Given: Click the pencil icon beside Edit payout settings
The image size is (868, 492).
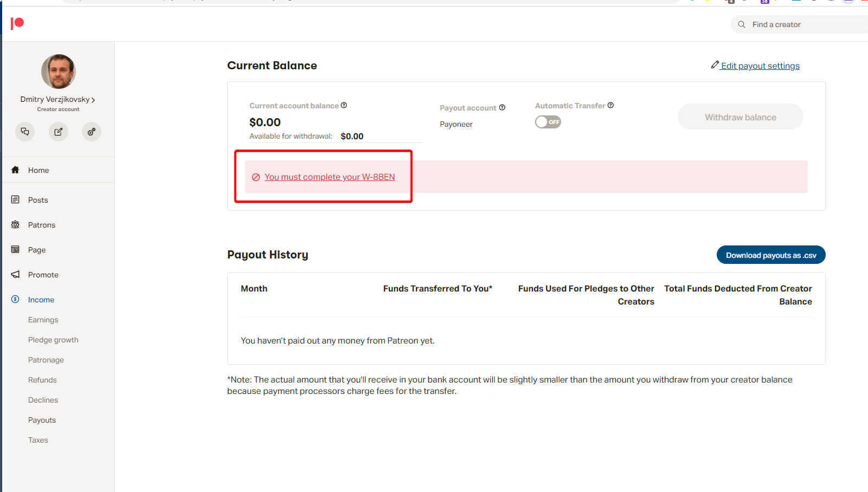Looking at the screenshot, I should tap(715, 65).
